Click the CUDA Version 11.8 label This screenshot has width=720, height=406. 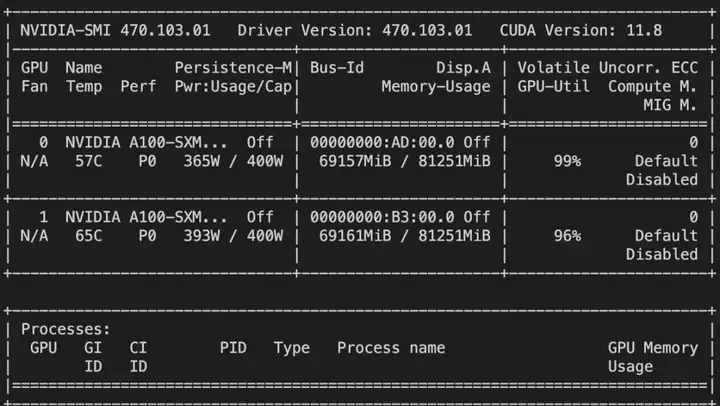[x=581, y=30]
